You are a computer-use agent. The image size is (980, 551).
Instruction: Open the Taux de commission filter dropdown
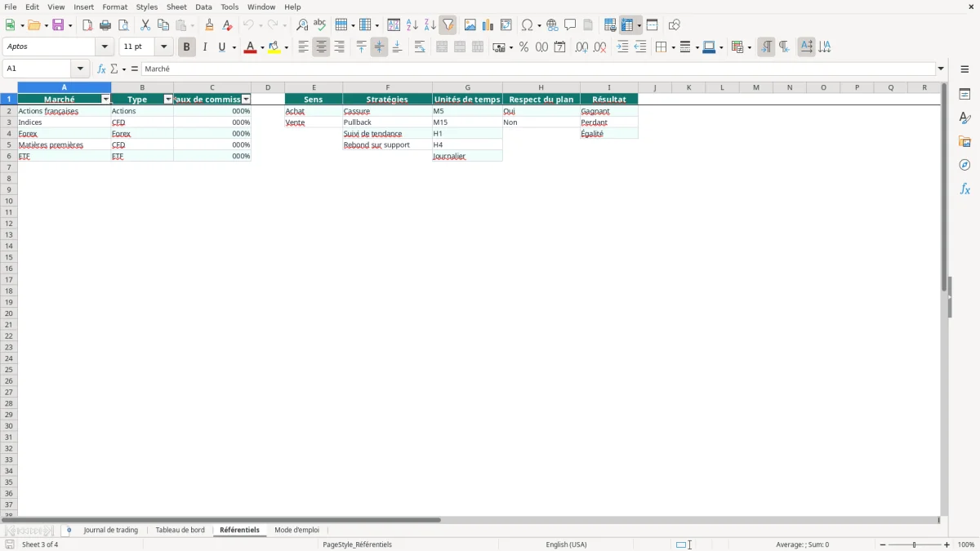246,100
